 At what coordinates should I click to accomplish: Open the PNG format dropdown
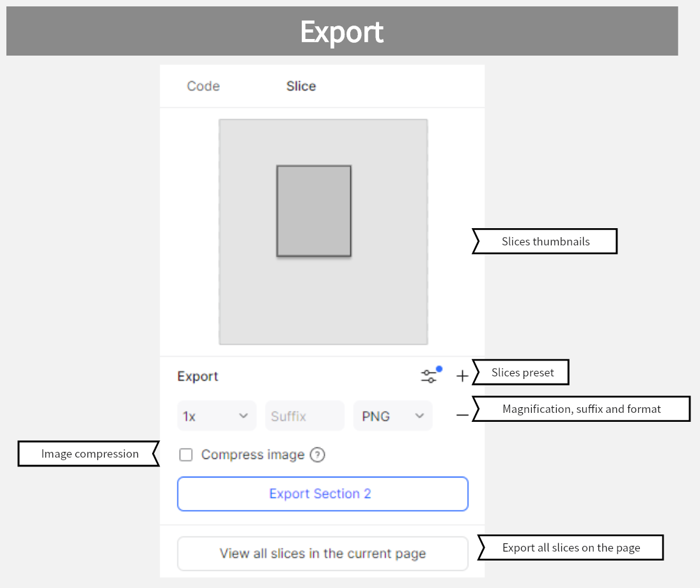point(393,415)
